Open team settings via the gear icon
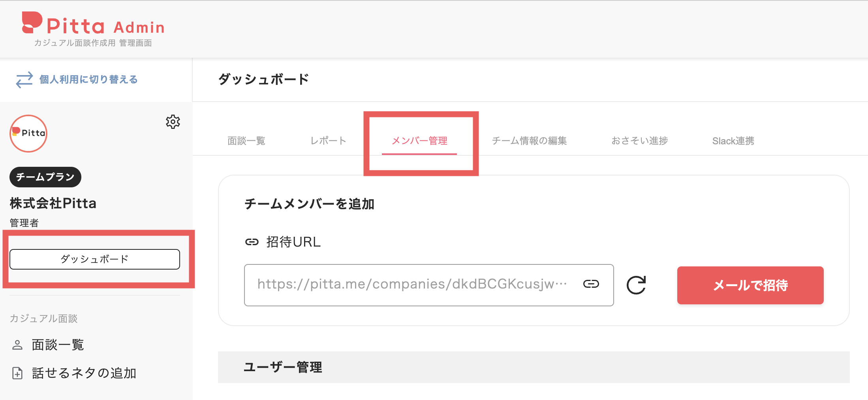This screenshot has height=400, width=868. tap(173, 122)
